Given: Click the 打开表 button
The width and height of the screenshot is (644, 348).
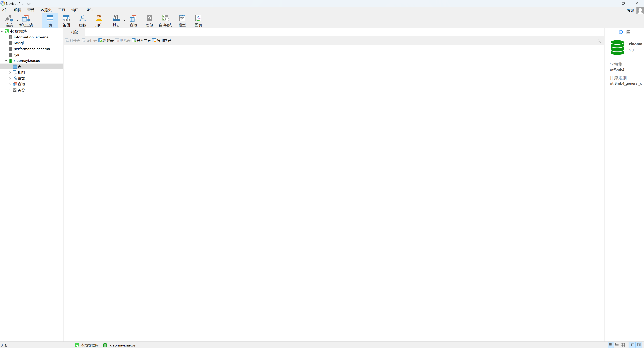Looking at the screenshot, I should point(72,40).
